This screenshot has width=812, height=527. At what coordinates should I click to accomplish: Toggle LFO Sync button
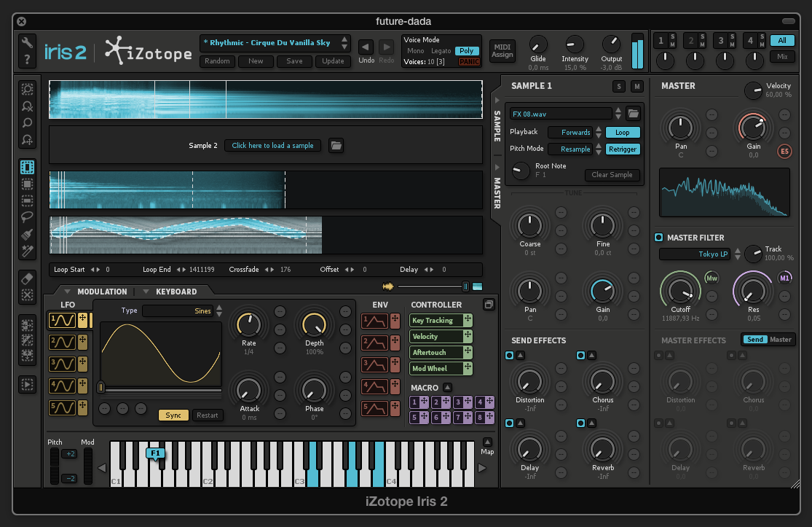coord(173,415)
